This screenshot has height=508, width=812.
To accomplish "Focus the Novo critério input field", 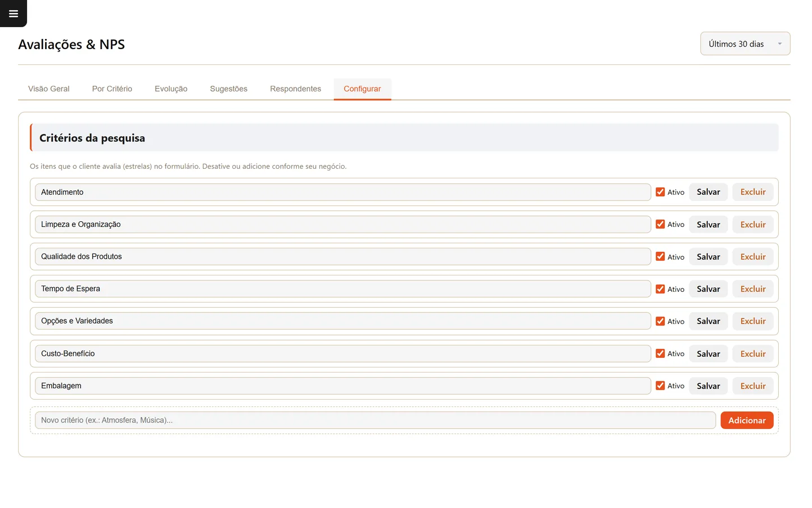I will pos(375,420).
